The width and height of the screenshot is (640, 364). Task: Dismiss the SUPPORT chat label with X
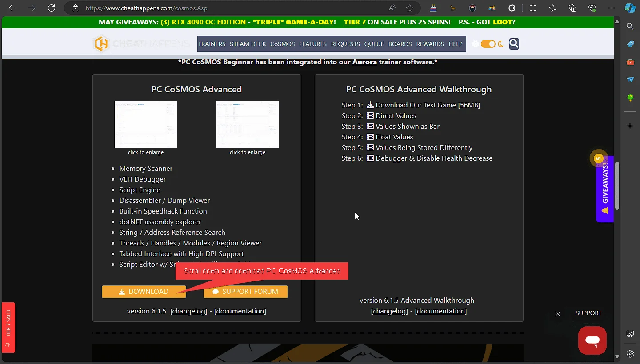click(x=558, y=313)
